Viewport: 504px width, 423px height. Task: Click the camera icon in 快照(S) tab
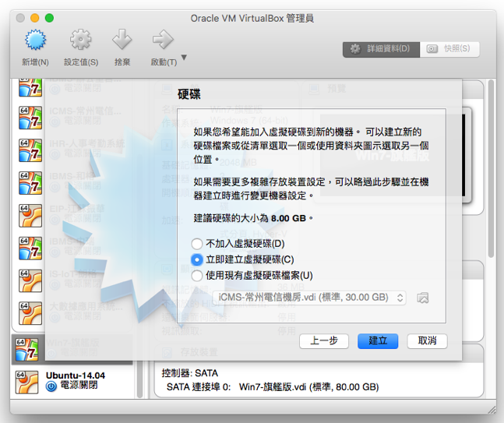click(432, 49)
